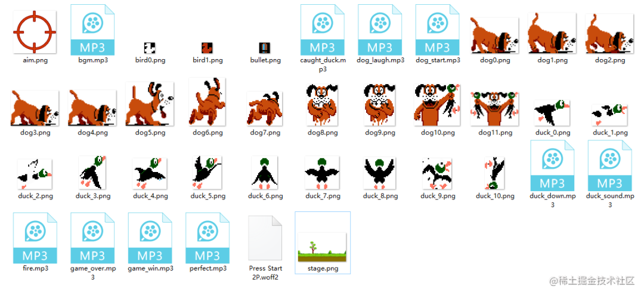Select the game_over.mp3 file icon
This screenshot has height=295, width=644.
point(92,238)
